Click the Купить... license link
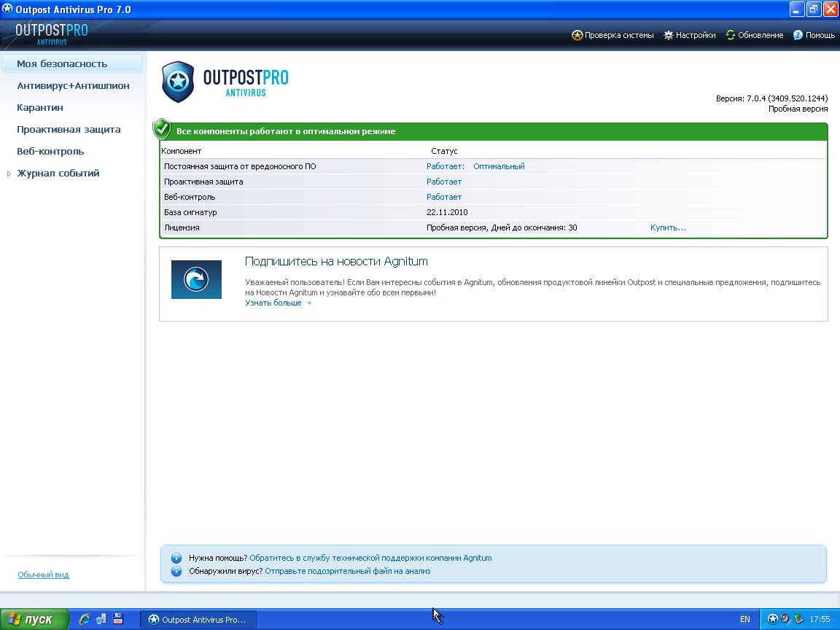The height and width of the screenshot is (630, 840). point(668,227)
